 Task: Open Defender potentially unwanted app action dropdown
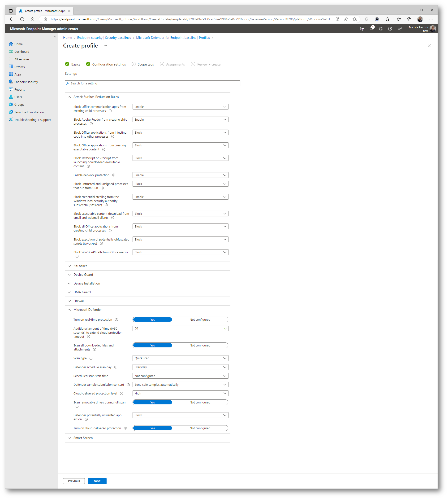click(x=181, y=415)
